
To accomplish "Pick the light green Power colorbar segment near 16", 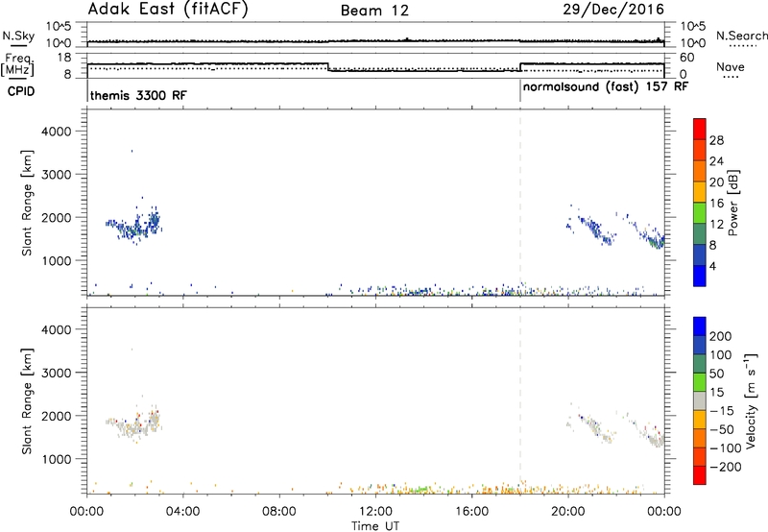I will tap(700, 212).
